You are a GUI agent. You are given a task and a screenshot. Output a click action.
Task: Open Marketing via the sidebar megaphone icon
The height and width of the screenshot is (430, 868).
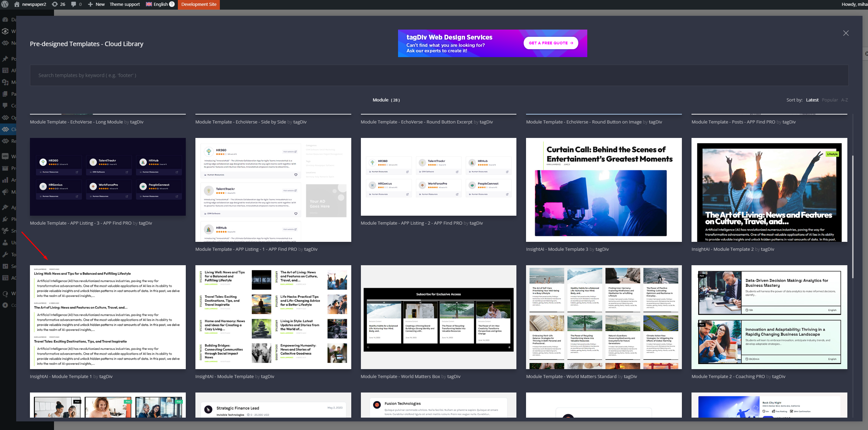click(x=5, y=192)
